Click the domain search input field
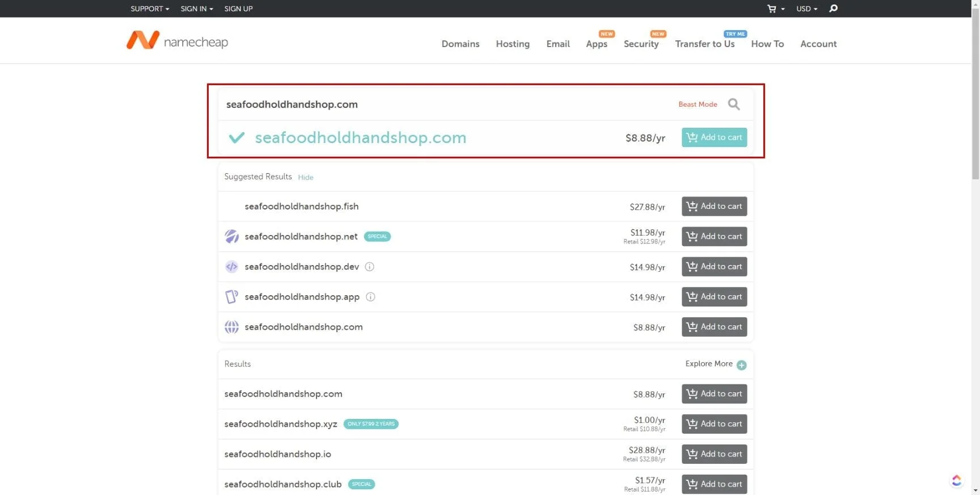Image resolution: width=980 pixels, height=495 pixels. pos(442,104)
